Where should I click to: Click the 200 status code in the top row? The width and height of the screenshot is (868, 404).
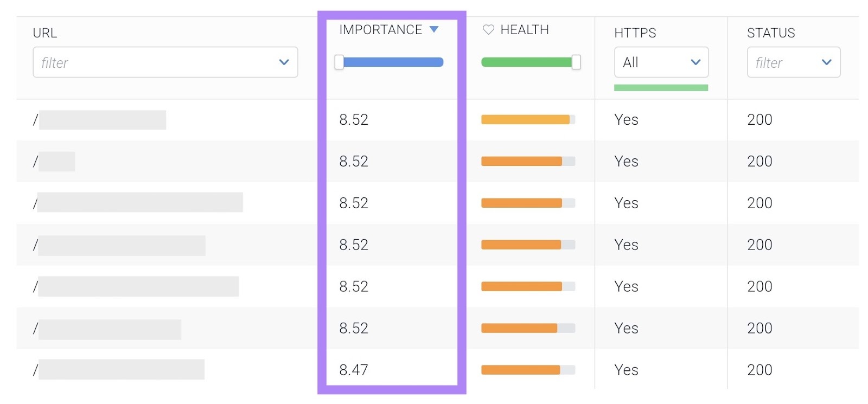coord(758,119)
